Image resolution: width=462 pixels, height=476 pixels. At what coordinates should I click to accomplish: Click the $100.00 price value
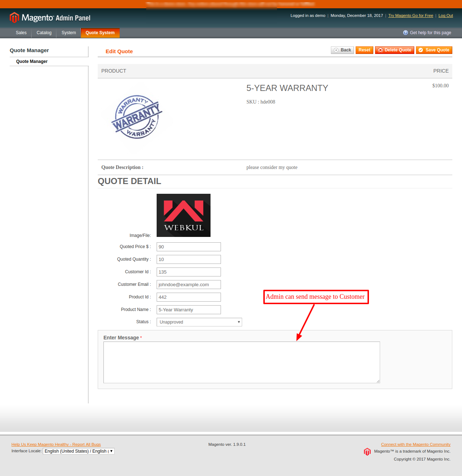pyautogui.click(x=440, y=86)
